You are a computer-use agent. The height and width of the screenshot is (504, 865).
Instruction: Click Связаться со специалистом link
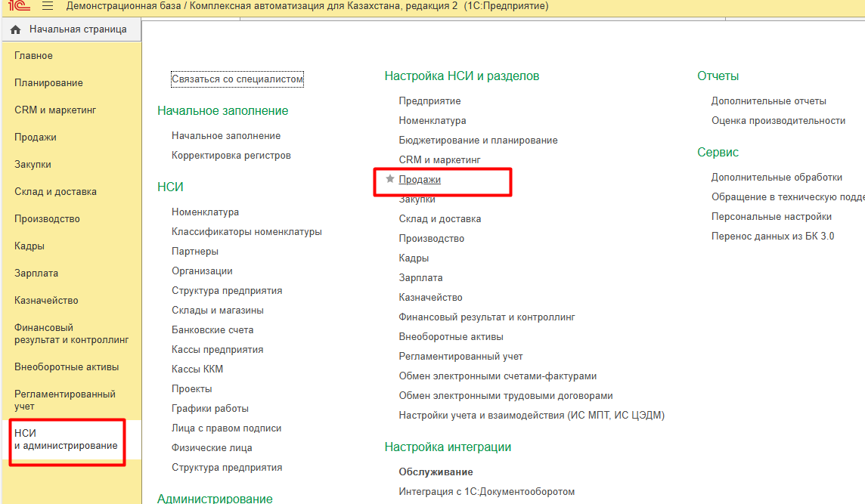point(237,79)
